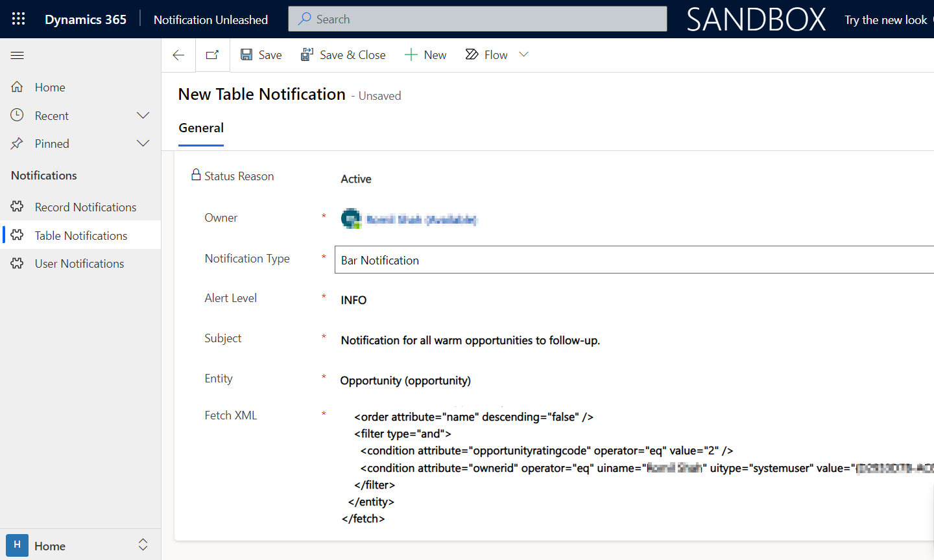Click Save & Close
The width and height of the screenshot is (934, 560).
[x=343, y=55]
